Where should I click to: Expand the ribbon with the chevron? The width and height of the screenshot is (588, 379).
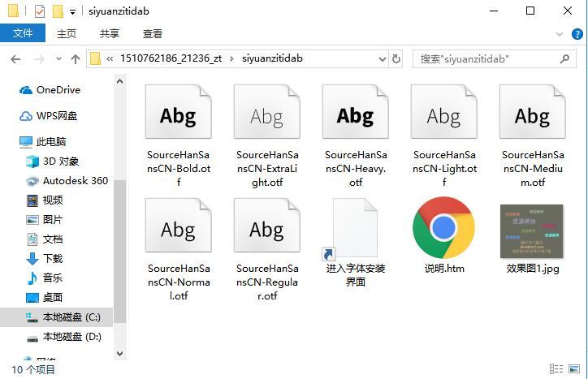[560, 34]
